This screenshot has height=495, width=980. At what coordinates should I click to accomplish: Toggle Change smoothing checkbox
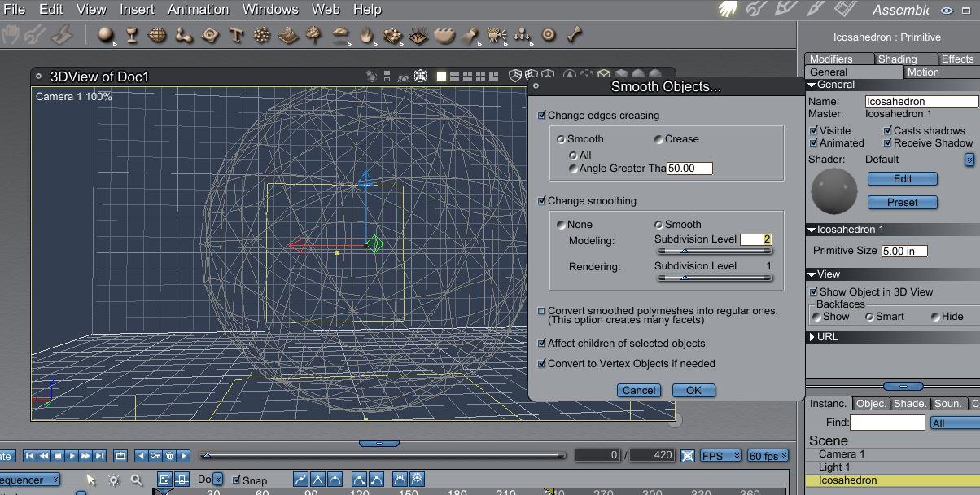pyautogui.click(x=542, y=201)
